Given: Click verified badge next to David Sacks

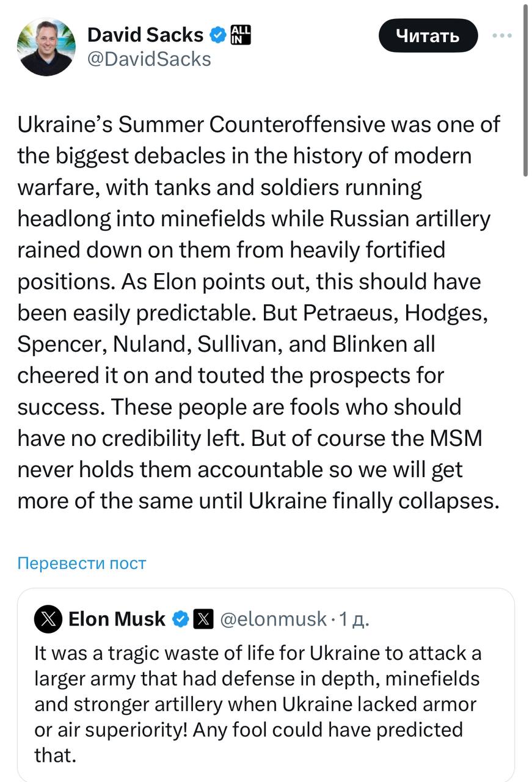Looking at the screenshot, I should click(x=218, y=35).
